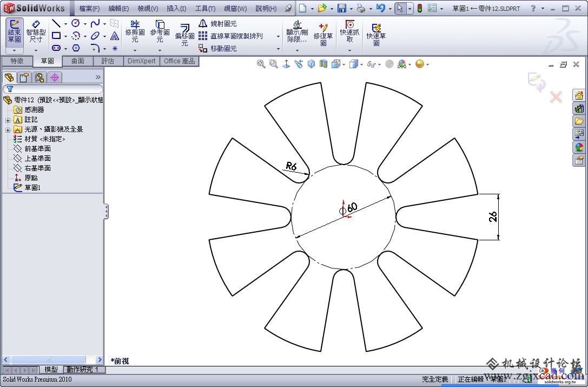588x387 pixels.
Task: Click the Zoom to Fit icon
Action: coord(261,64)
